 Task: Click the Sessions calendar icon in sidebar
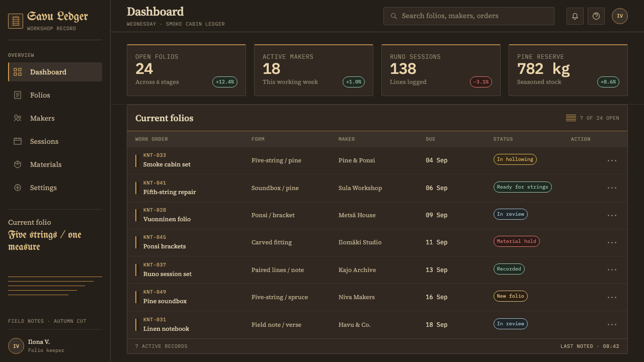coord(18,141)
